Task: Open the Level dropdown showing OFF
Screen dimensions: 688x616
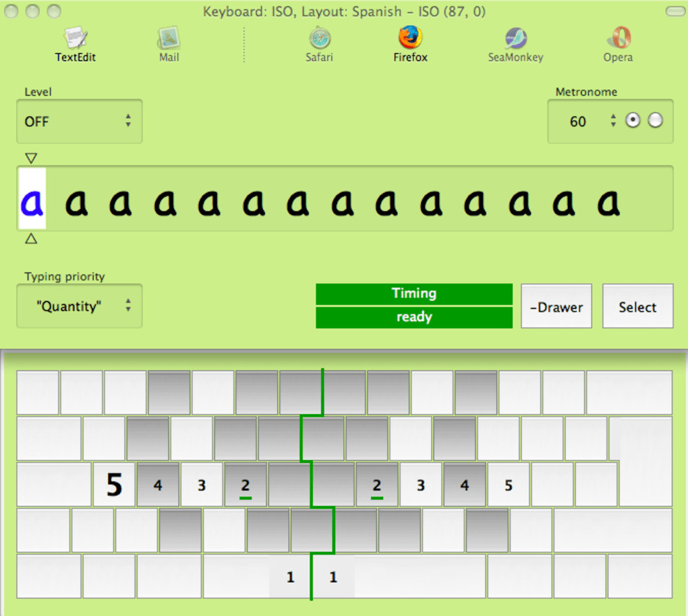Action: pos(80,121)
